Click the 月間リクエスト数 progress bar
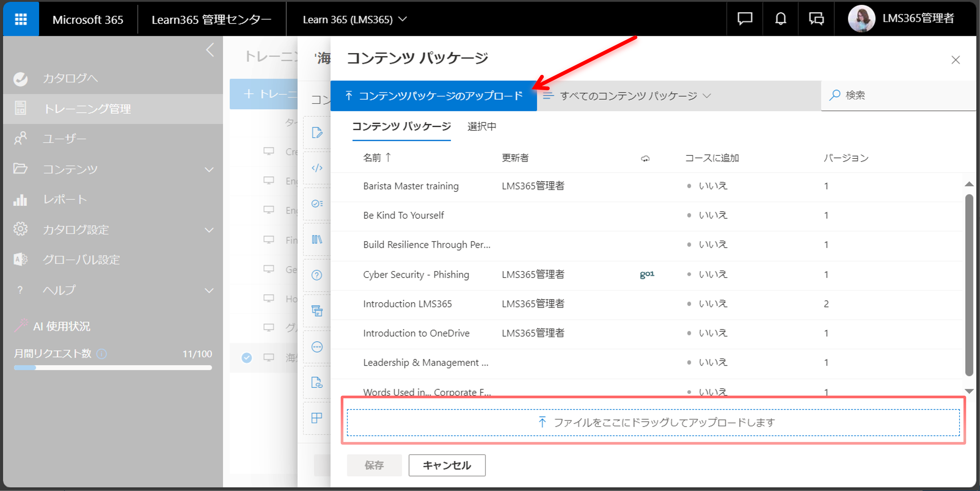This screenshot has width=980, height=491. [x=113, y=367]
